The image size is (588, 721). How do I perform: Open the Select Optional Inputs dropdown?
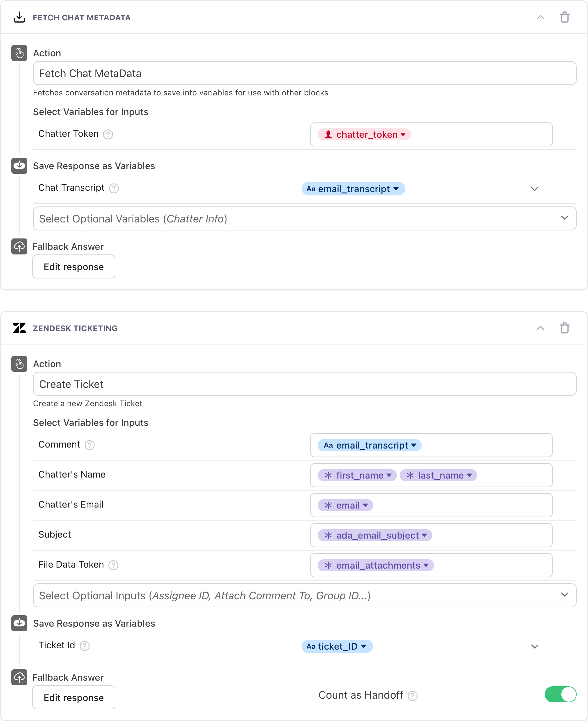click(x=305, y=595)
